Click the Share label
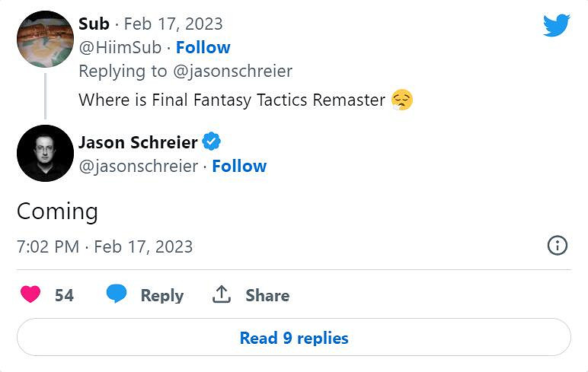Screen dimensions: 588x372 pos(267,295)
